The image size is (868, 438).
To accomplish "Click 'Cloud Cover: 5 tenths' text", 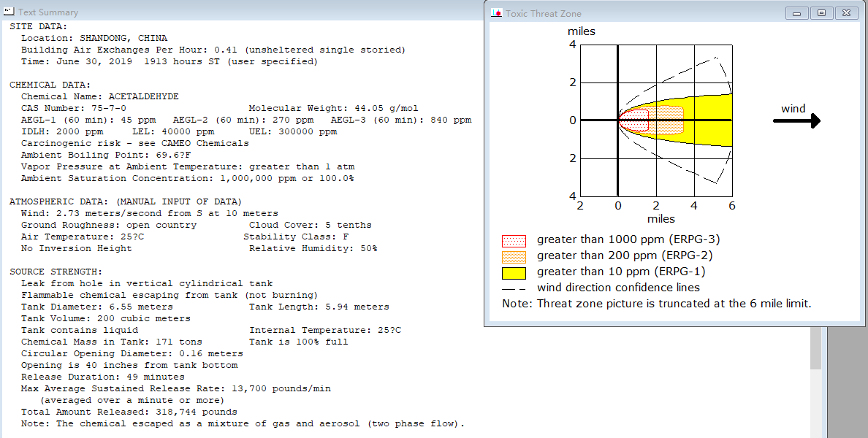I will 310,225.
